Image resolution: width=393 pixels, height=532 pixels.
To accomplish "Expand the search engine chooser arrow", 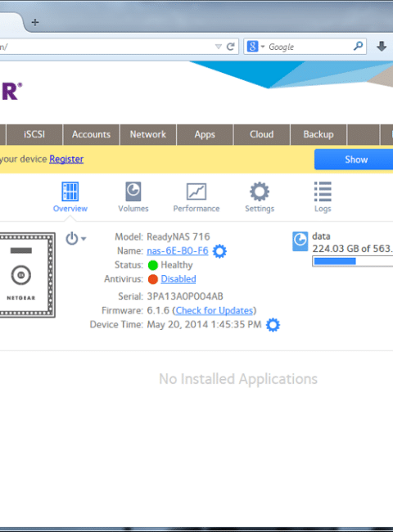I will coord(263,47).
